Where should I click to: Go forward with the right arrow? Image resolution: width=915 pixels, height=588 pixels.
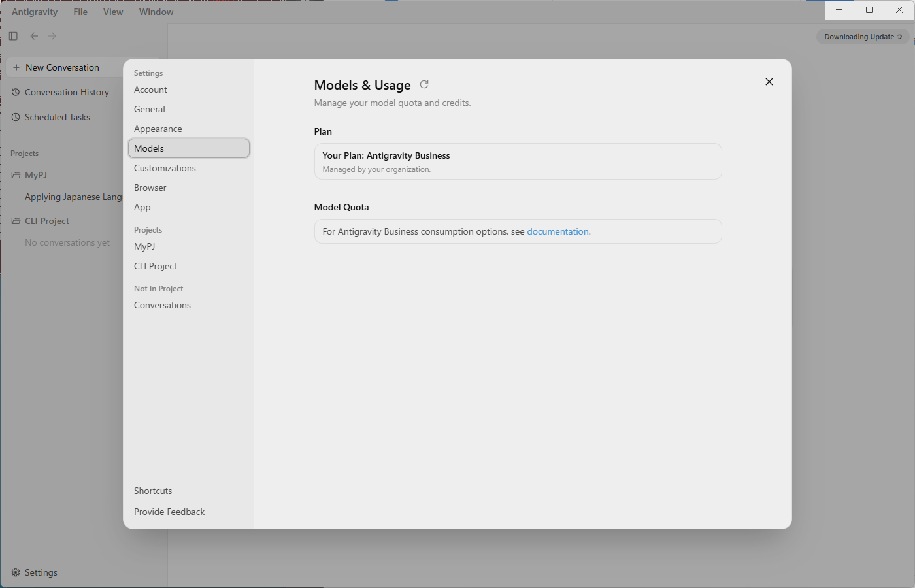coord(52,36)
